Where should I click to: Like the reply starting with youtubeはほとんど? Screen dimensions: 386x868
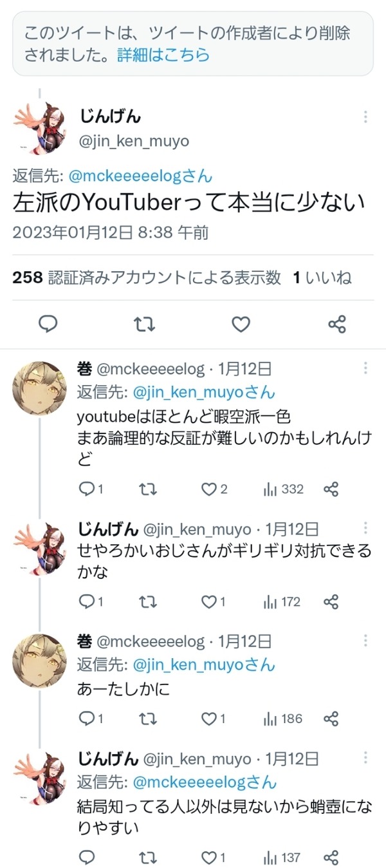point(214,489)
